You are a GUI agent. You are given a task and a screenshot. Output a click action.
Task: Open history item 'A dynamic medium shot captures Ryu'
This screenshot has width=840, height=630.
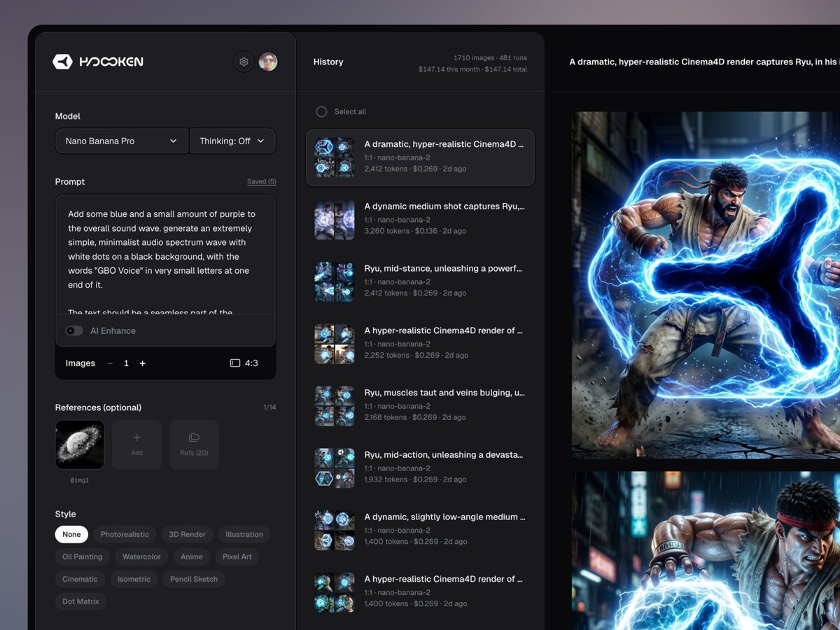pos(420,219)
